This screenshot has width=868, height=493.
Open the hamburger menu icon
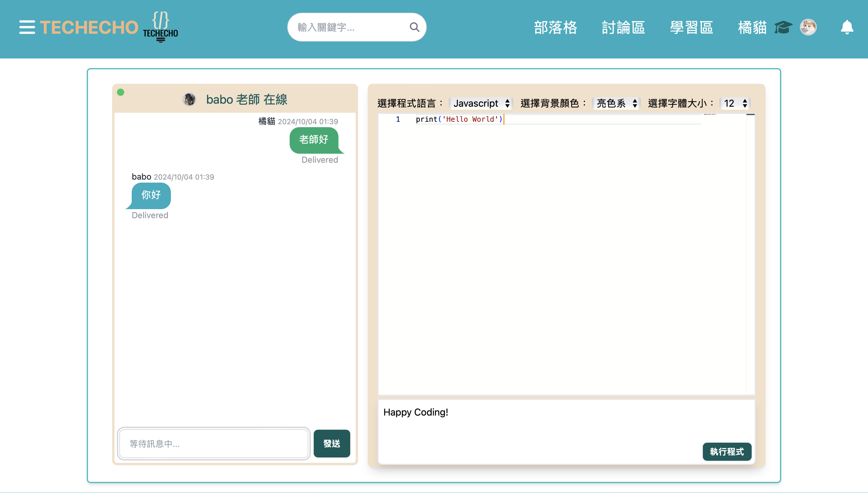point(27,27)
